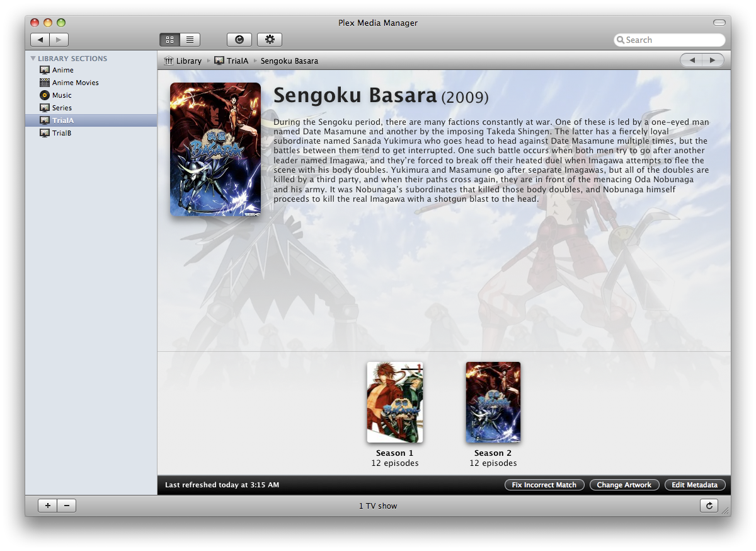This screenshot has width=756, height=551.
Task: Collapse the Library Sections group
Action: pos(33,59)
